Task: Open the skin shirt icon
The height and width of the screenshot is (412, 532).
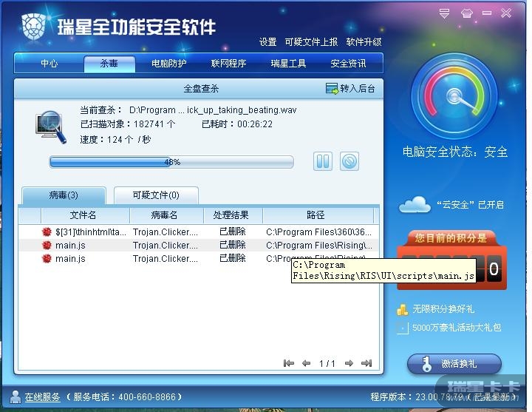Action: pos(467,13)
